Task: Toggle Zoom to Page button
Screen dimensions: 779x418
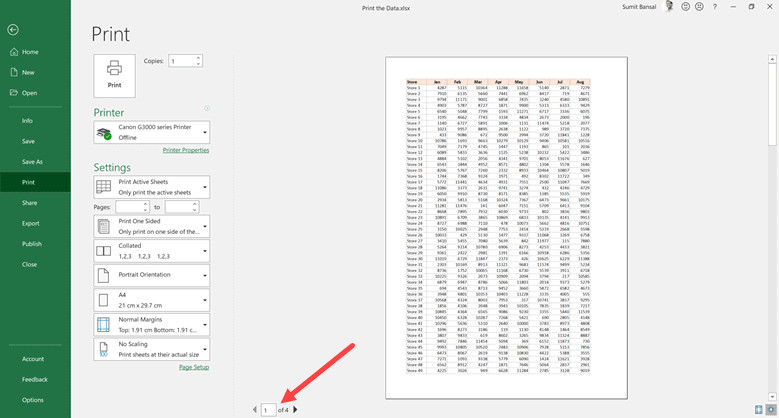Action: 771,410
